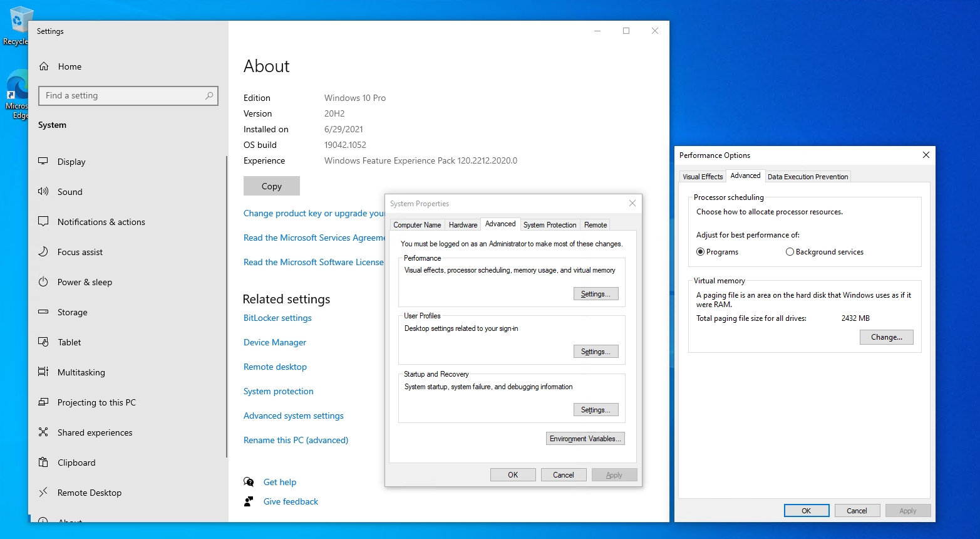The image size is (980, 539).
Task: Click the BitLocker settings link
Action: click(277, 318)
